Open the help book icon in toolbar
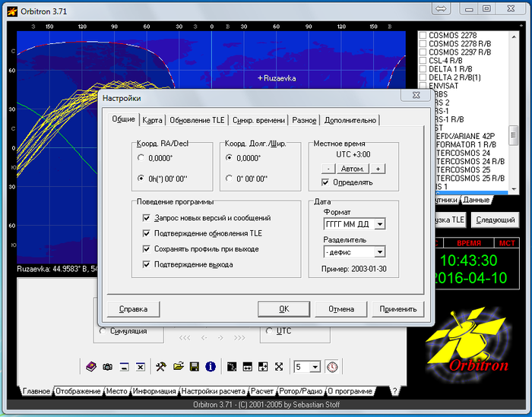This screenshot has height=417, width=532. click(90, 367)
